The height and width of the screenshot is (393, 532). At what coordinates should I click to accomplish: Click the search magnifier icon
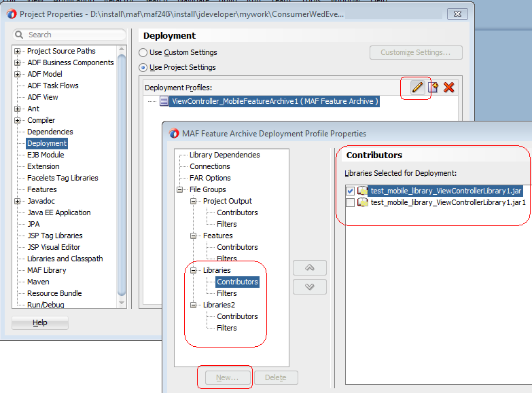(19, 35)
